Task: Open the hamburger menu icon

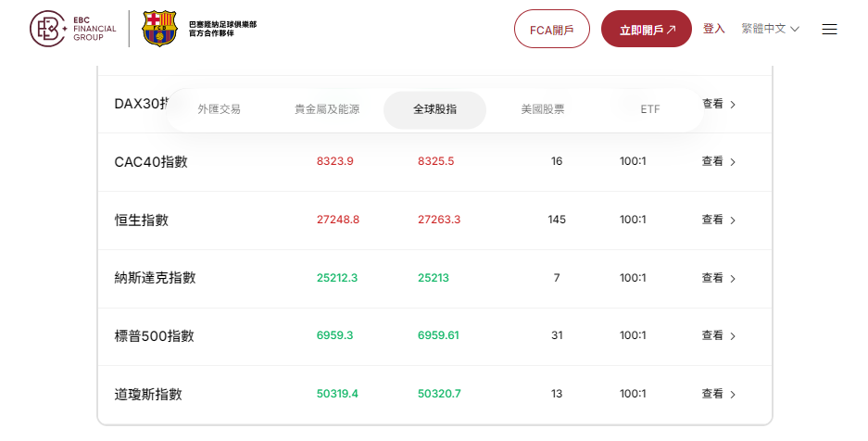Action: [x=829, y=30]
